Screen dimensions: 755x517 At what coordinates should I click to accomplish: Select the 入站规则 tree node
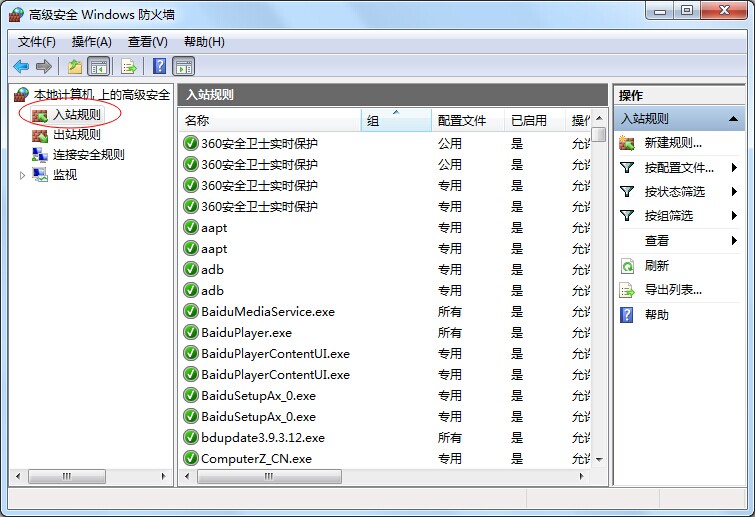pyautogui.click(x=66, y=114)
